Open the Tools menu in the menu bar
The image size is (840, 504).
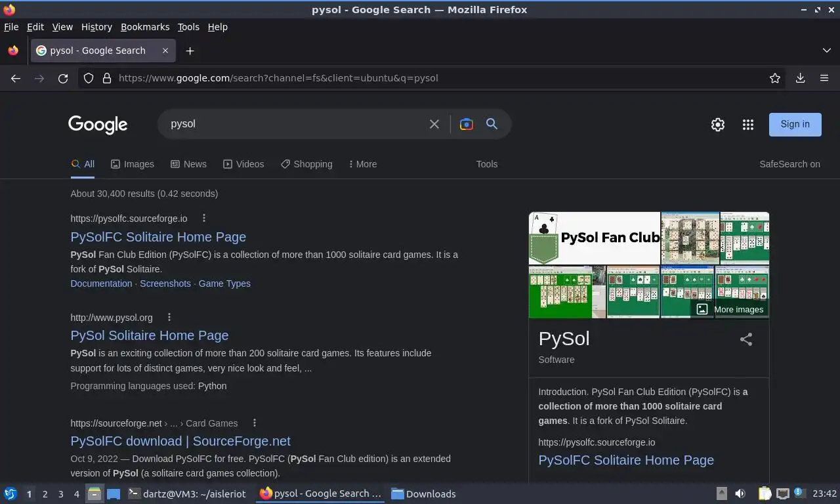[x=188, y=27]
